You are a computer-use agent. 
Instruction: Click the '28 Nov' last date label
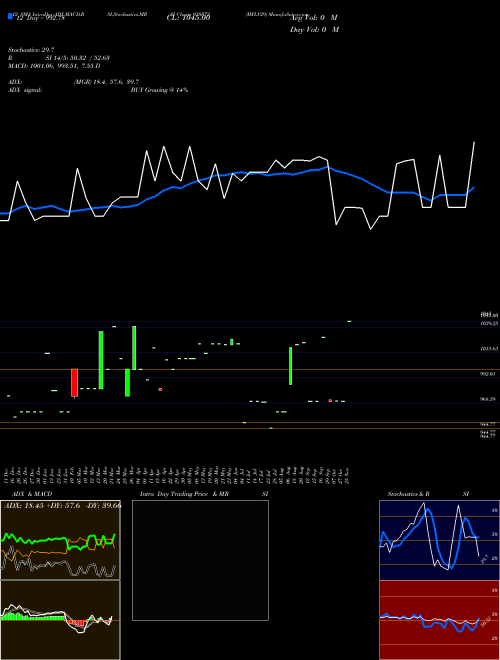(346, 476)
